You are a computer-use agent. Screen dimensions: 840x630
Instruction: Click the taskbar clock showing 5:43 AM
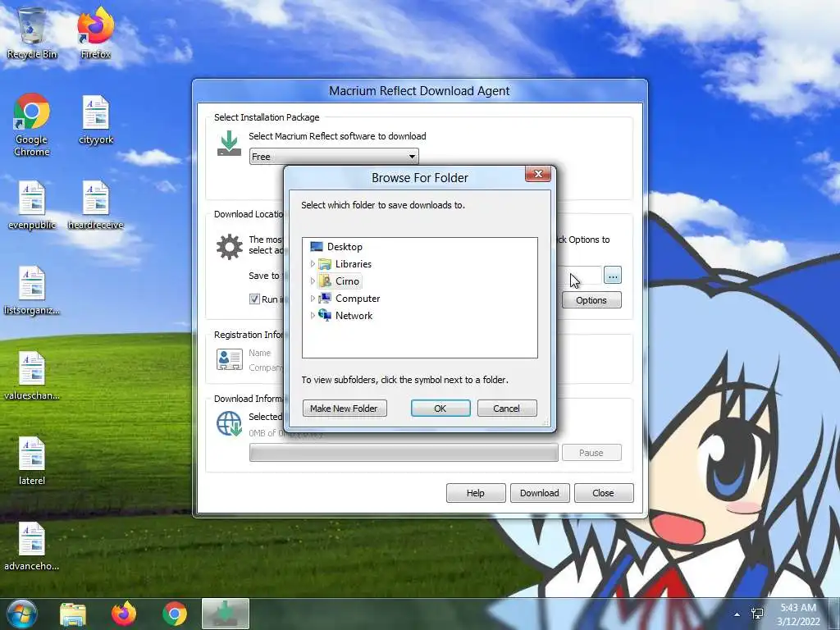point(798,614)
